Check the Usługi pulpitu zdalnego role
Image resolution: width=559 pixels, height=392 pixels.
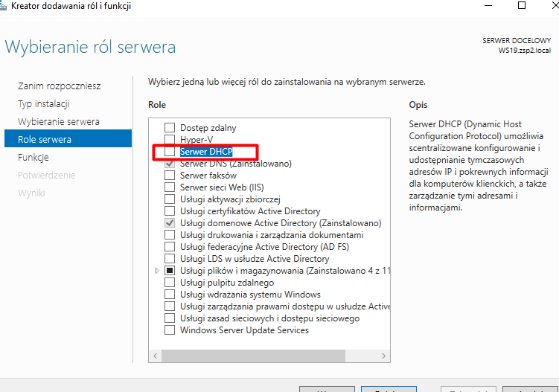coord(170,283)
